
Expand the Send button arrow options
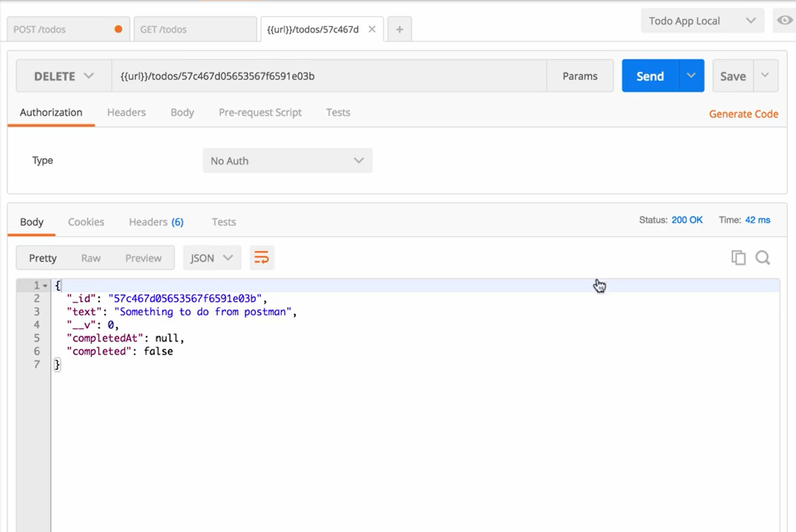[x=692, y=76]
